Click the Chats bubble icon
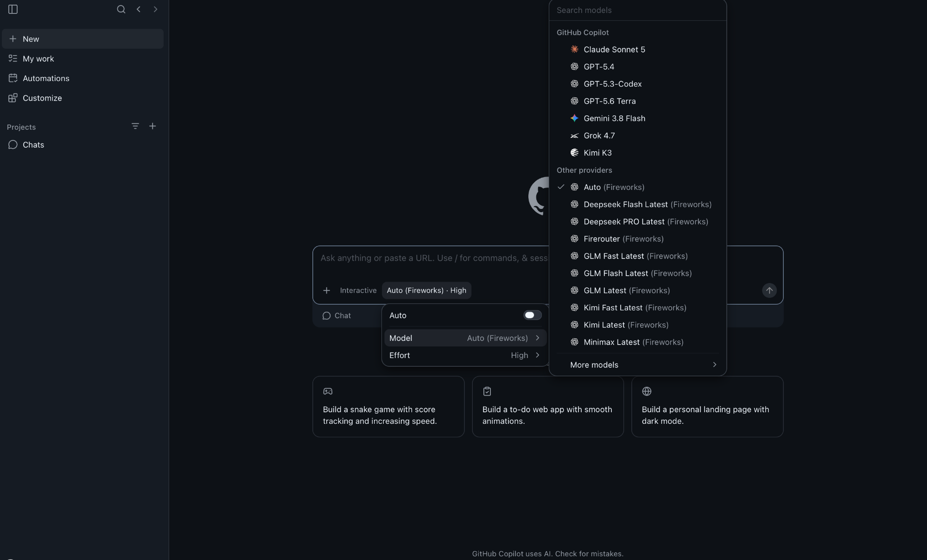Viewport: 927px width, 560px height. 13,145
